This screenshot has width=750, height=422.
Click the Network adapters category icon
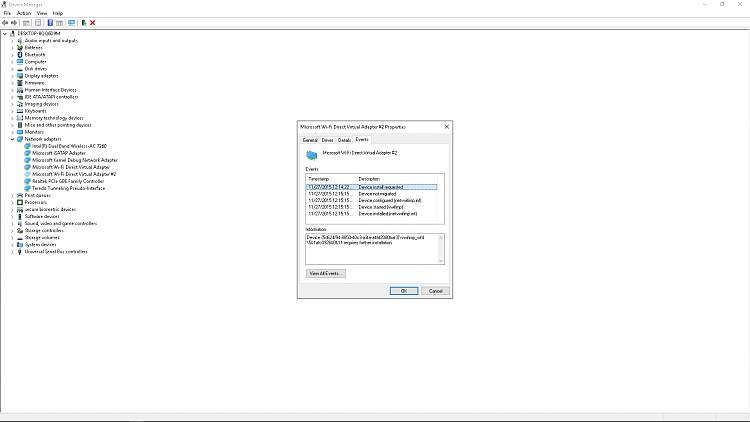click(x=20, y=139)
